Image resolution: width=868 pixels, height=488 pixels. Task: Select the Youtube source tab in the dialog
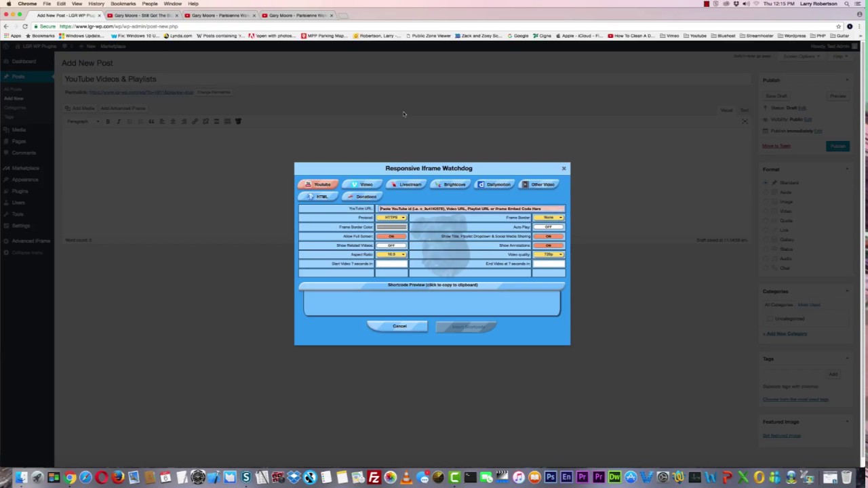(x=317, y=184)
